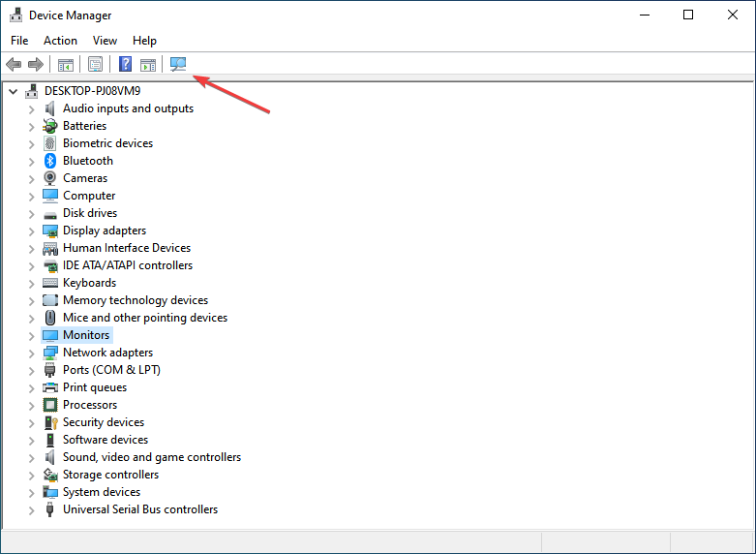Click the Batteries category icon
The height and width of the screenshot is (554, 756).
click(50, 126)
